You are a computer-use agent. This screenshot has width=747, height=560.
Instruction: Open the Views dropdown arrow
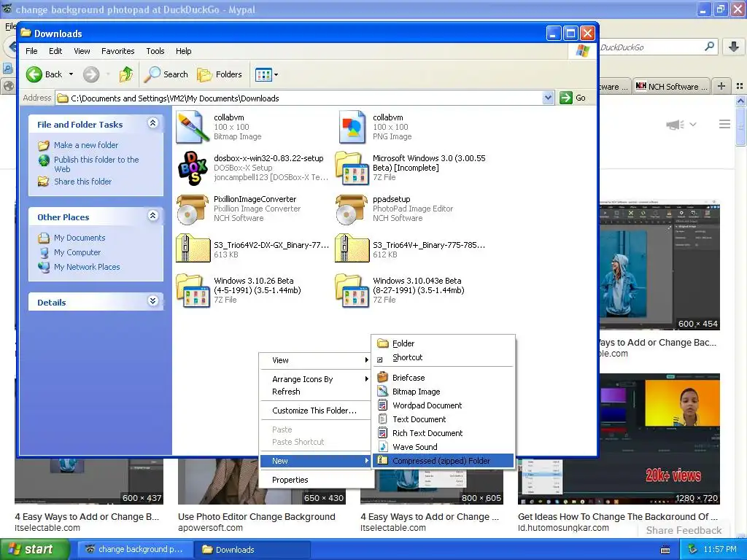tap(276, 74)
